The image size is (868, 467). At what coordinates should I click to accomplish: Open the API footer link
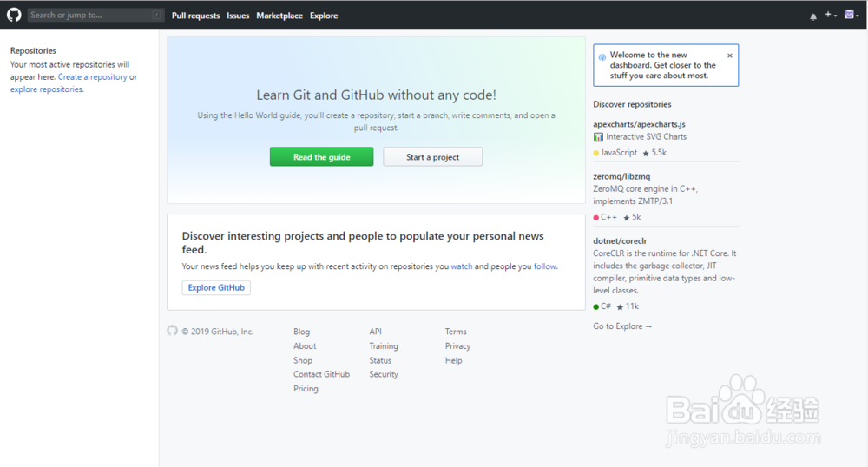point(375,332)
